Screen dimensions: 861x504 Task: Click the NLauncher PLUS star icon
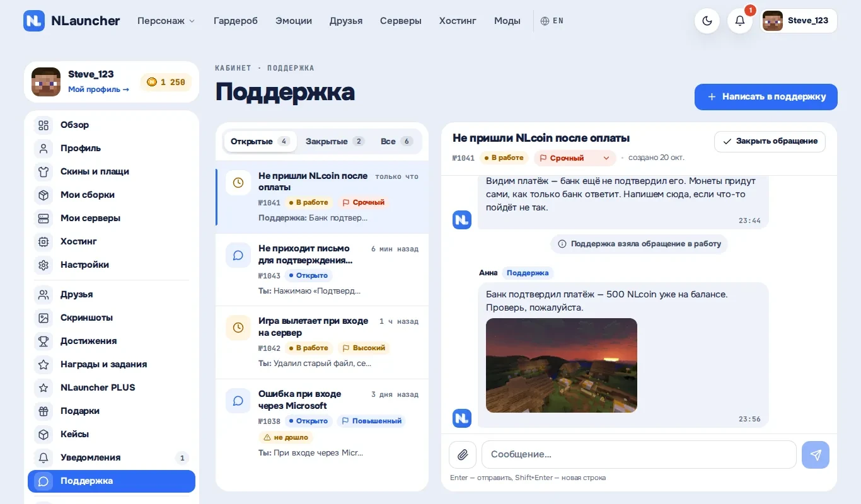tap(43, 387)
